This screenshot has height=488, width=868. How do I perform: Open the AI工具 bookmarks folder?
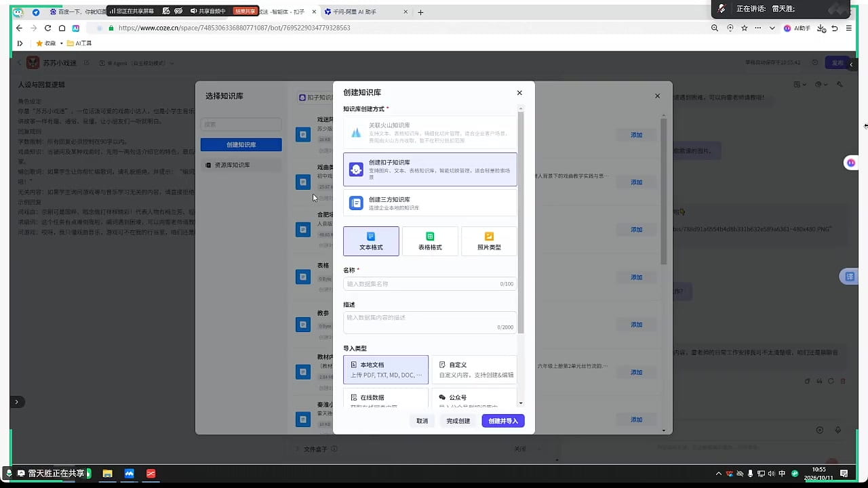coord(79,43)
